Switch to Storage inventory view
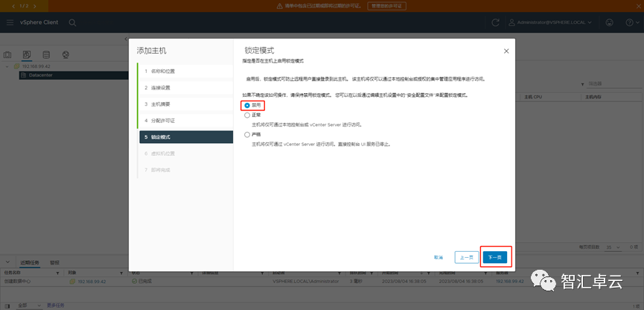Screen dimensions: 644x310 (x=46, y=54)
